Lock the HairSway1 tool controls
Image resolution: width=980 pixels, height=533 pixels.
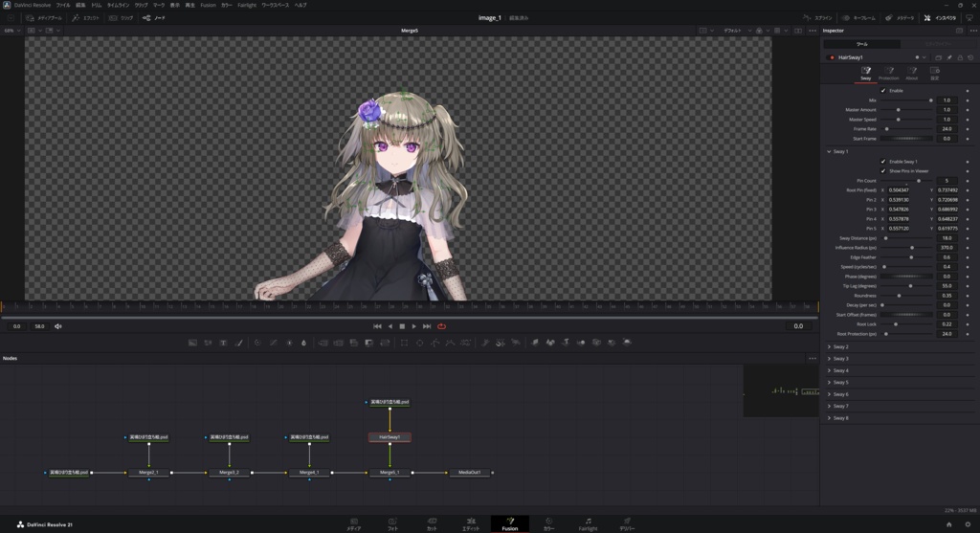click(960, 57)
